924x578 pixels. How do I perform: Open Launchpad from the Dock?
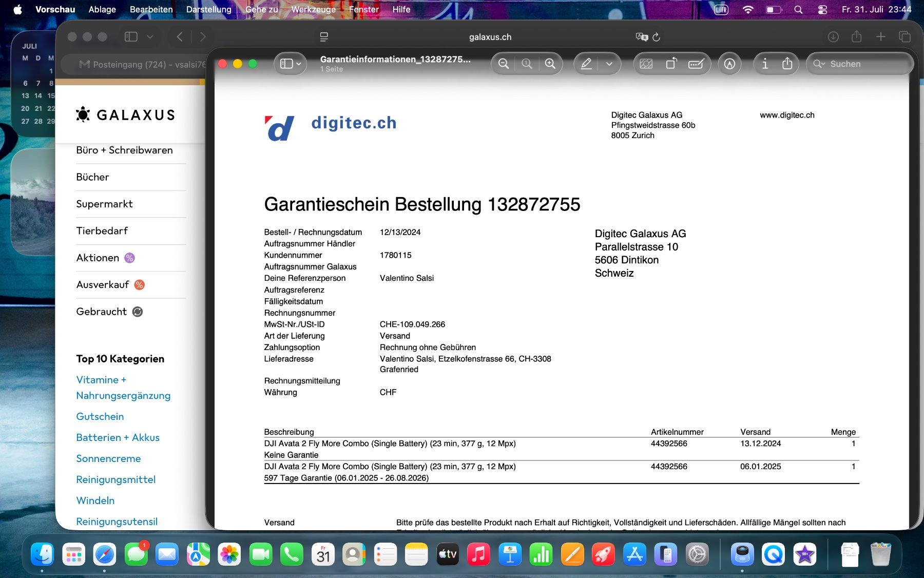[x=73, y=555]
